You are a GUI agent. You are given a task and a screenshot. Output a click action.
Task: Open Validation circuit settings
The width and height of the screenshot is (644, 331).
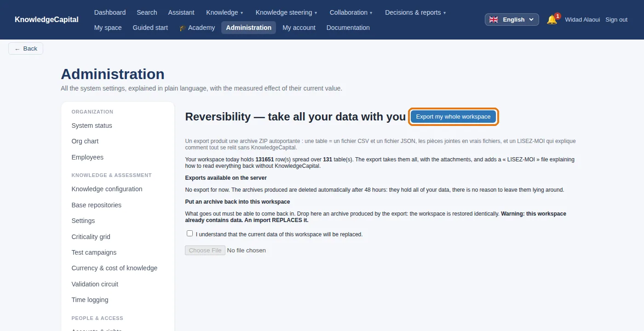click(95, 284)
